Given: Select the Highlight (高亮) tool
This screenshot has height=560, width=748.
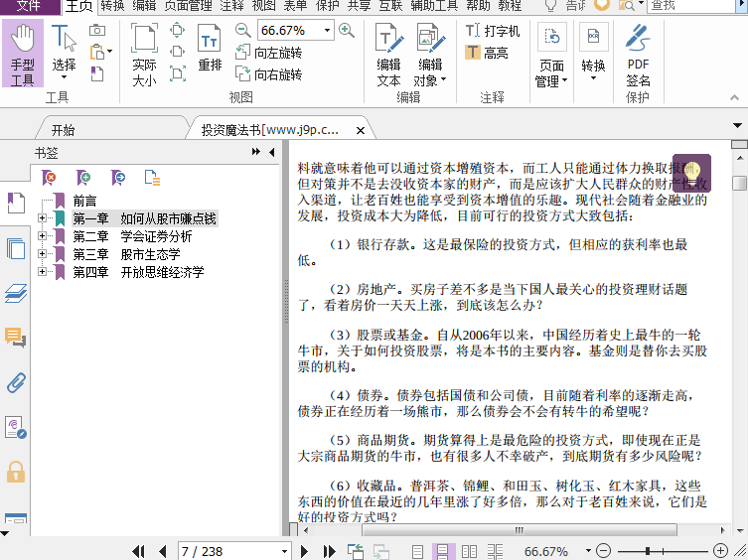Looking at the screenshot, I should coord(487,53).
